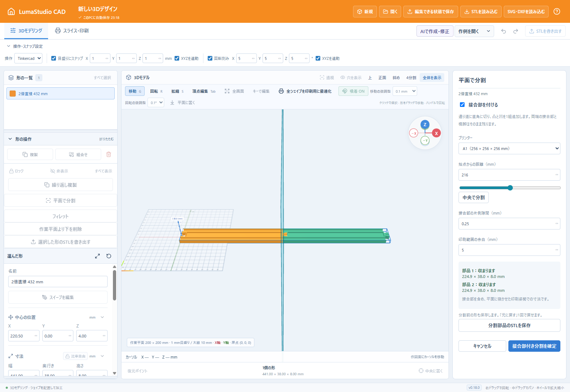Image resolution: width=570 pixels, height=392 pixels.
Task: Toggle XYZを連動 checkbox after mm
Action: coord(177,58)
